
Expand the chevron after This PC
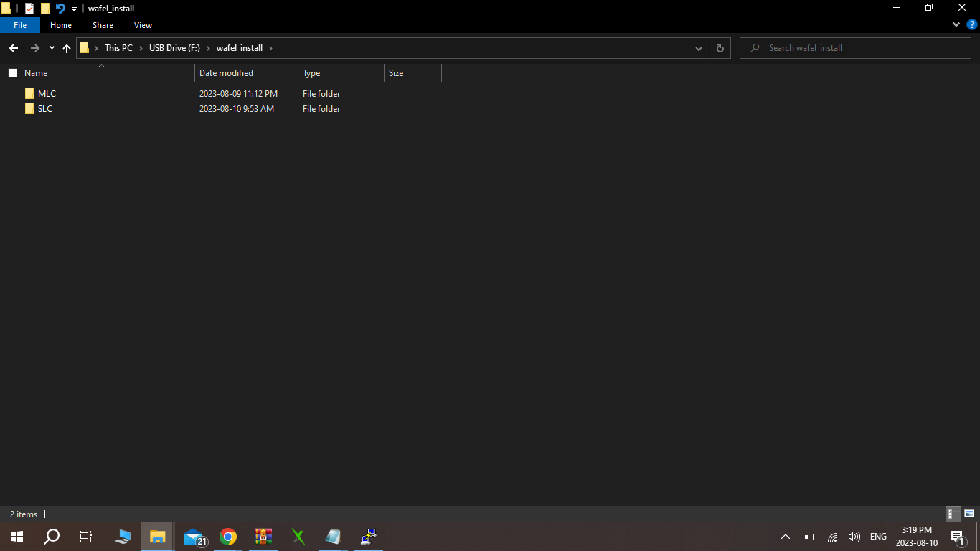[x=141, y=48]
